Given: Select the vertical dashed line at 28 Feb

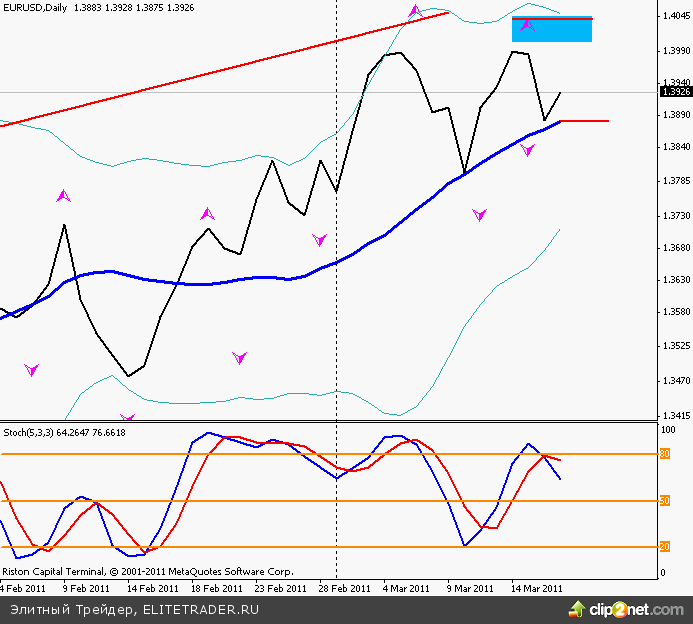Looking at the screenshot, I should click(x=336, y=300).
